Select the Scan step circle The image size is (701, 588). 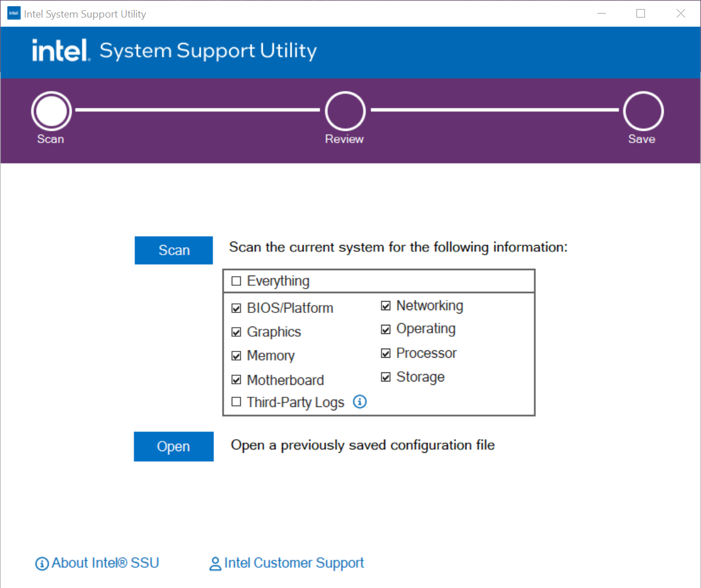(52, 111)
